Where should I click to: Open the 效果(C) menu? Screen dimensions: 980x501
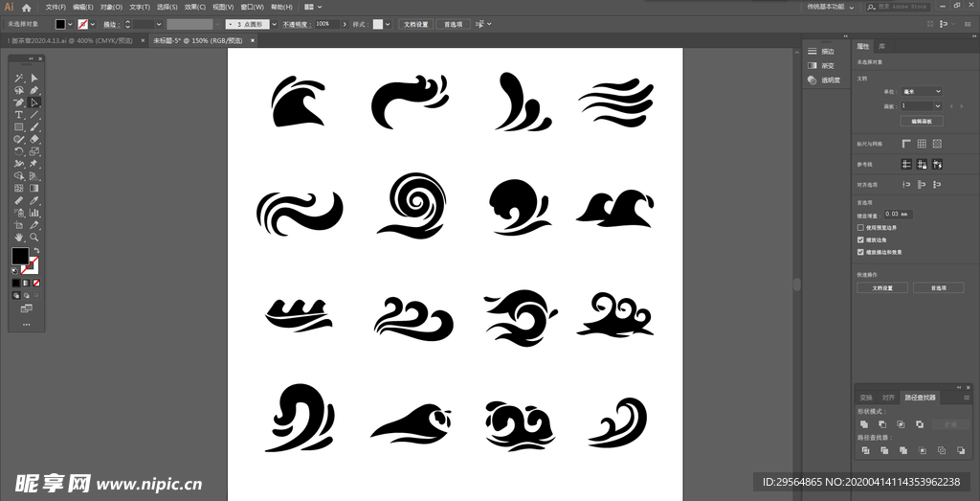[x=194, y=7]
